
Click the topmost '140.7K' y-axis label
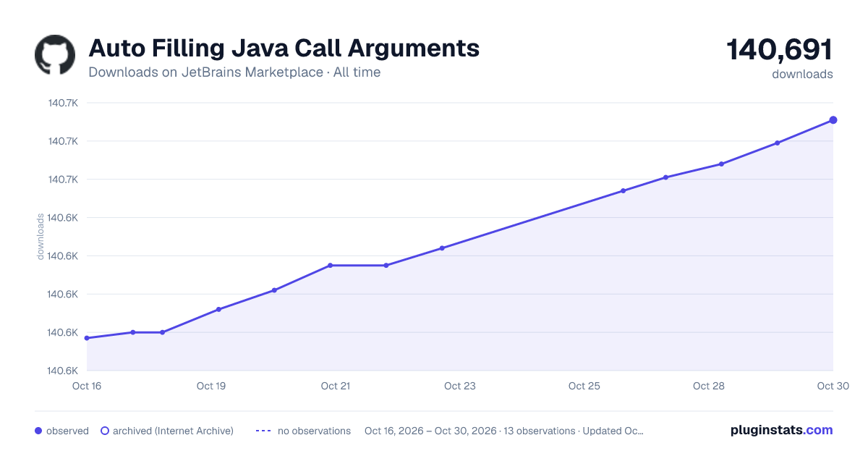coord(63,103)
